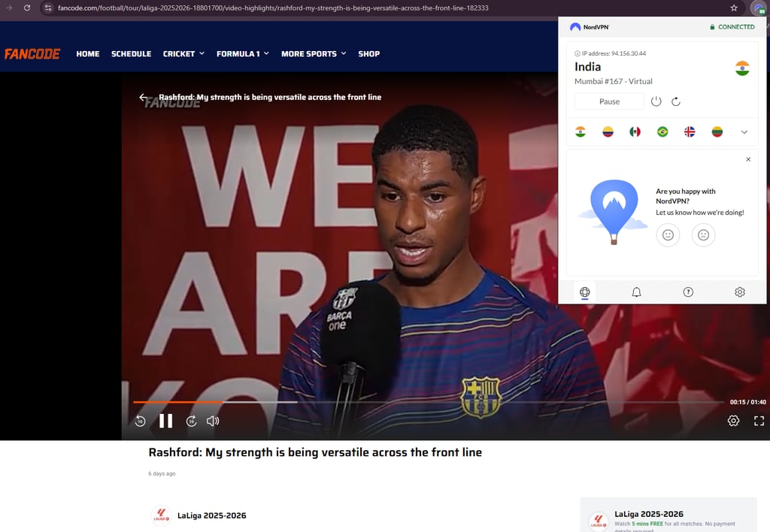Expand the CRICKET dropdown menu

(x=183, y=54)
